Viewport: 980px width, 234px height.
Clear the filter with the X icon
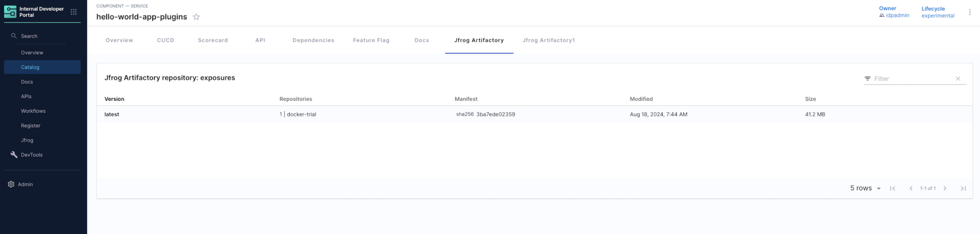(958, 79)
